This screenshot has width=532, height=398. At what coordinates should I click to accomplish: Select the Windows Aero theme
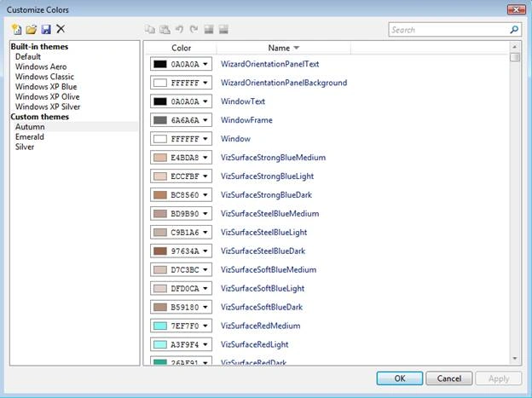pos(41,66)
